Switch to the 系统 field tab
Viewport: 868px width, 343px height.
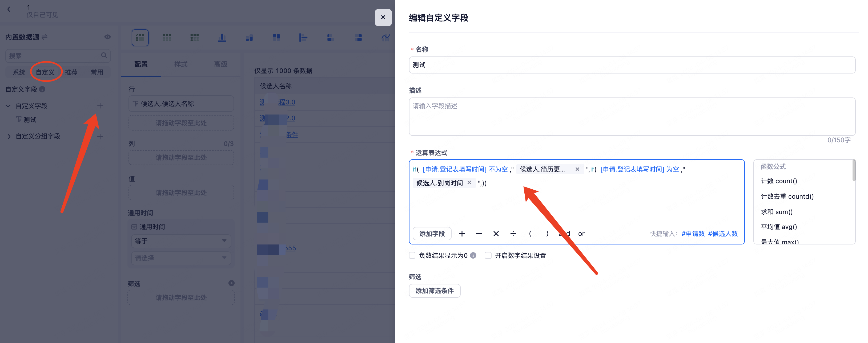pyautogui.click(x=19, y=72)
